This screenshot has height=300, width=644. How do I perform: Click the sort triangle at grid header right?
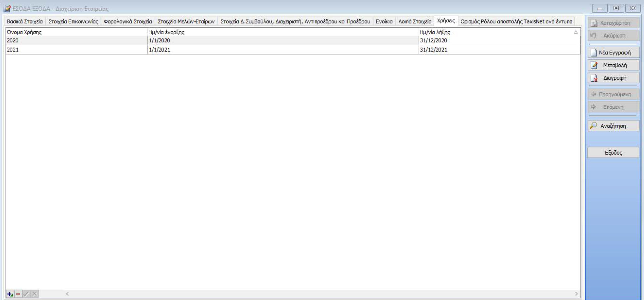tap(575, 32)
